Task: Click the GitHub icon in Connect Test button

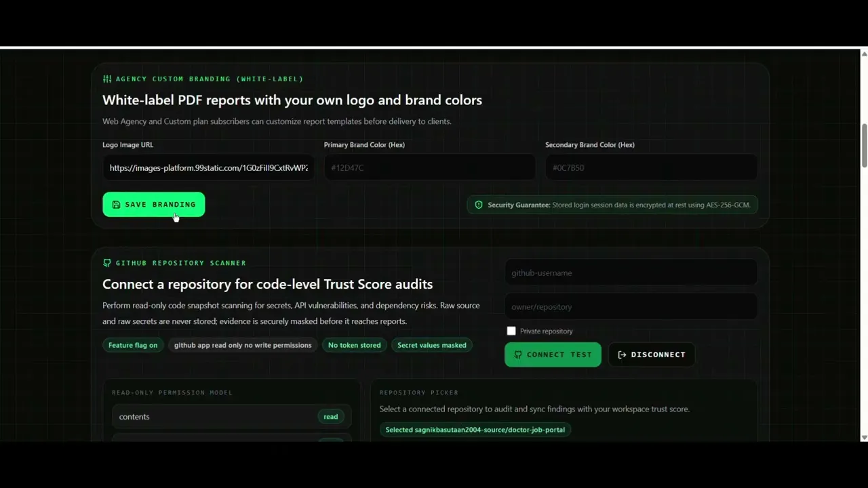Action: (518, 354)
